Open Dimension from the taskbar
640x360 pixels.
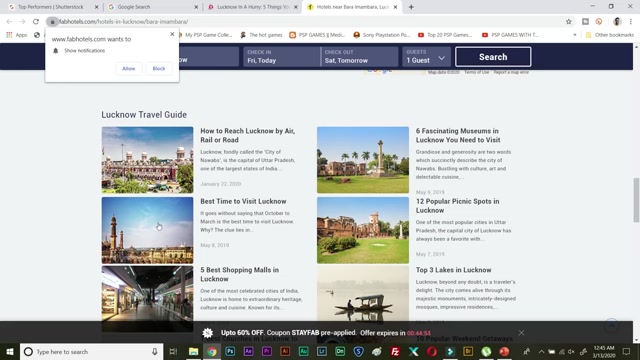[340, 351]
